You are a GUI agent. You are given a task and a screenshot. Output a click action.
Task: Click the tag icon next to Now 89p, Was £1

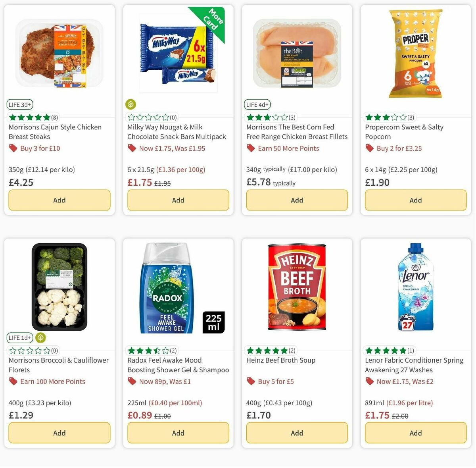[x=132, y=381]
